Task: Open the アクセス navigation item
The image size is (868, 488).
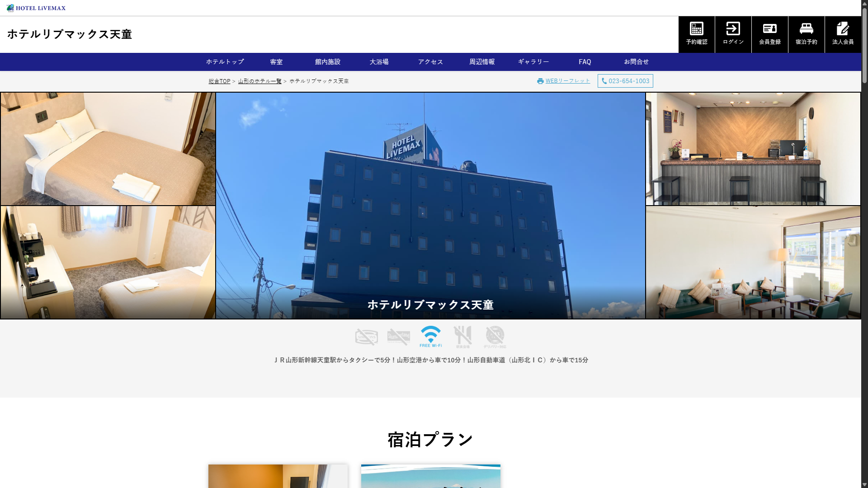Action: [430, 62]
